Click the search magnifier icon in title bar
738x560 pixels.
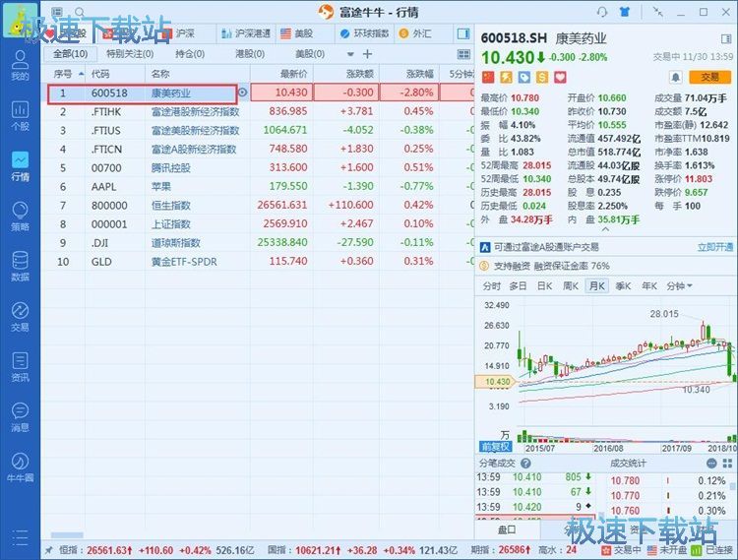80,12
